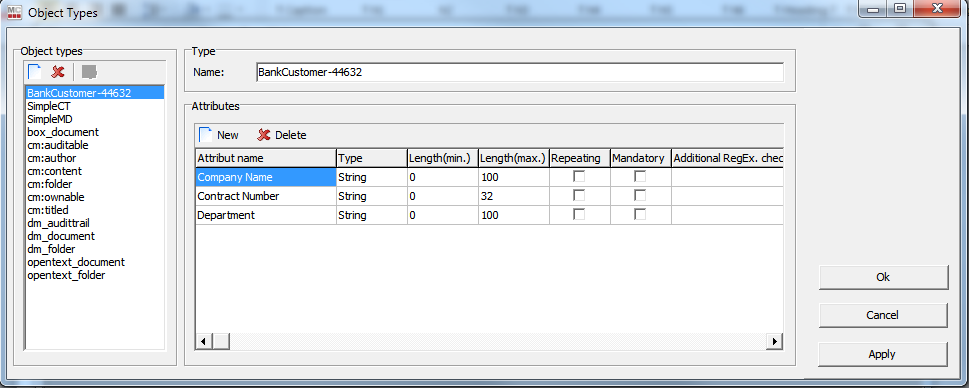This screenshot has width=969, height=388.
Task: Click the red delete object type icon
Action: click(x=58, y=72)
